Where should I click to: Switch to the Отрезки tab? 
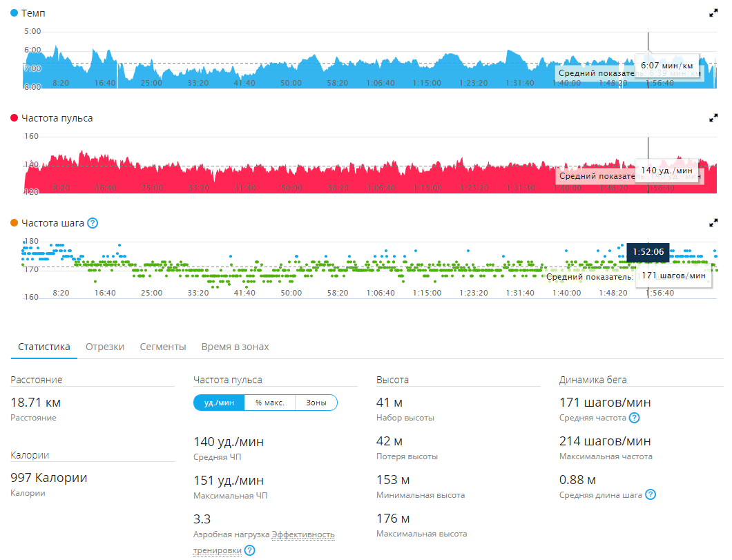click(105, 347)
